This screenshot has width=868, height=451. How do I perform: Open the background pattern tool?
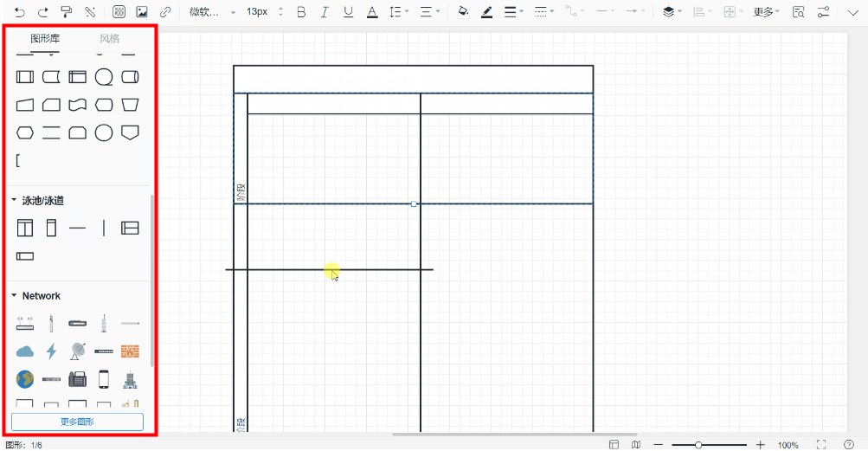(x=119, y=11)
